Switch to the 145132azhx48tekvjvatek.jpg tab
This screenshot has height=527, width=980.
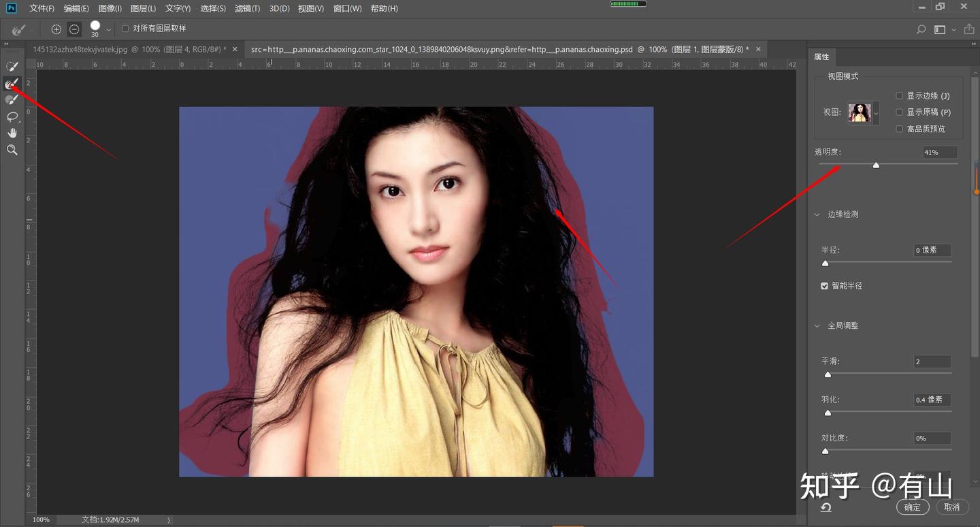pos(129,49)
